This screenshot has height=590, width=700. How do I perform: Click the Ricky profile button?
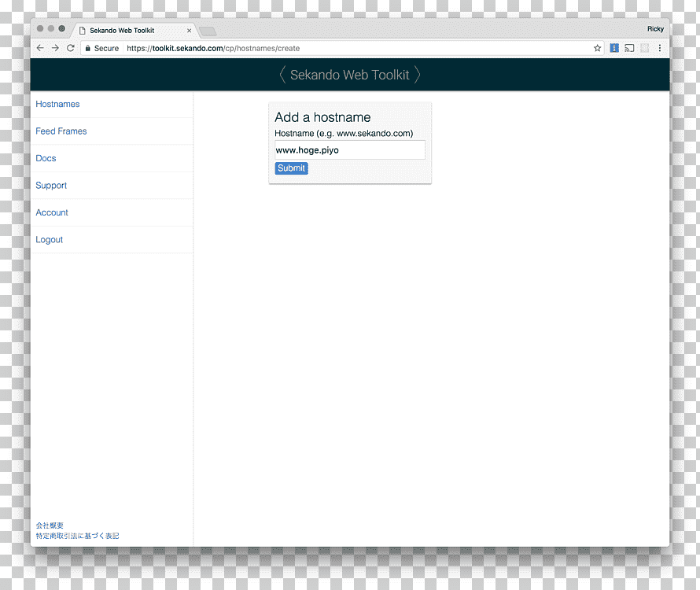655,29
